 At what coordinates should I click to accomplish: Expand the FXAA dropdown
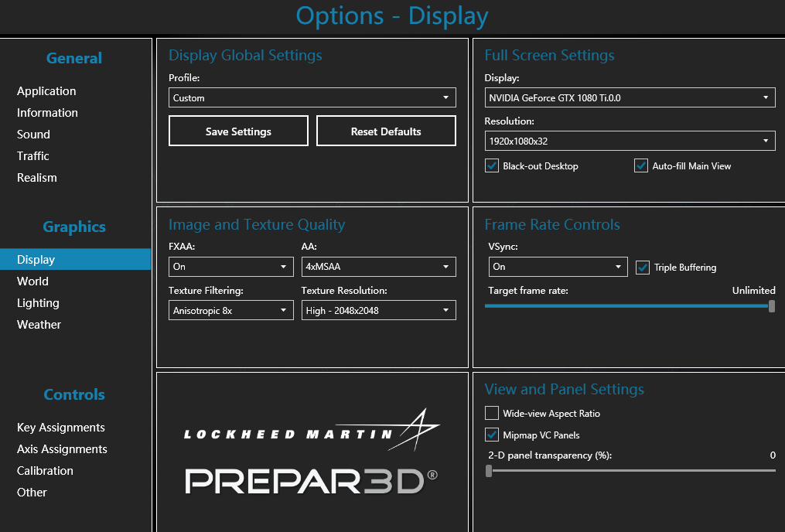click(230, 267)
